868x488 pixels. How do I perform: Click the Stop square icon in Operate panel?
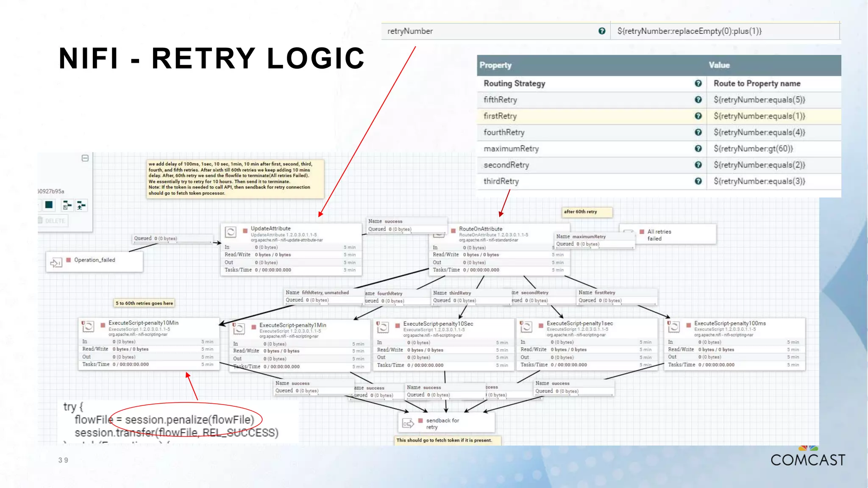(49, 205)
